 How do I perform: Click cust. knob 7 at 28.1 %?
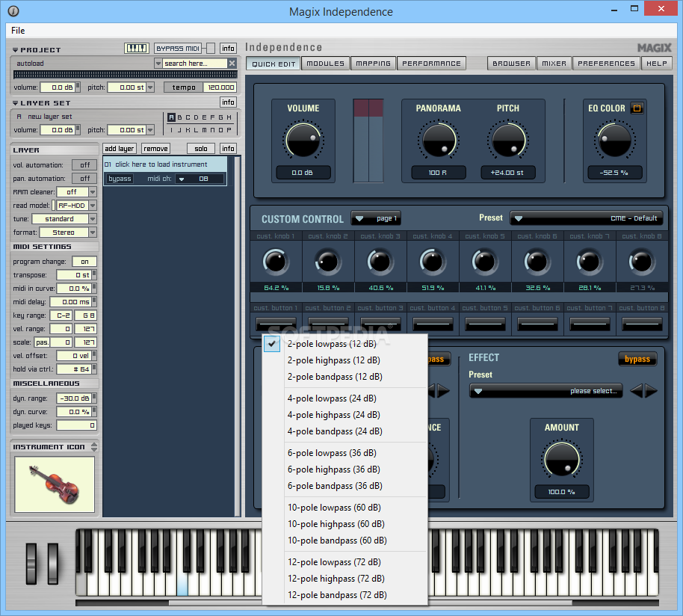coord(590,262)
